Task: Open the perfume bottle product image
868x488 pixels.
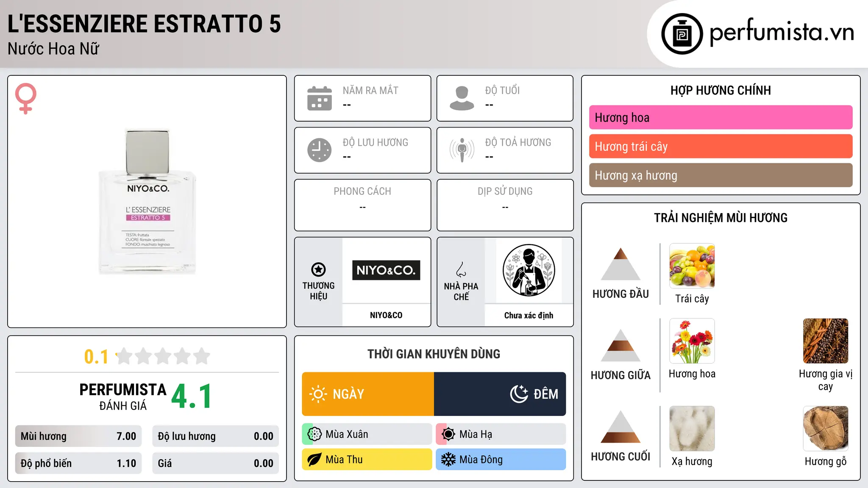Action: [147, 202]
